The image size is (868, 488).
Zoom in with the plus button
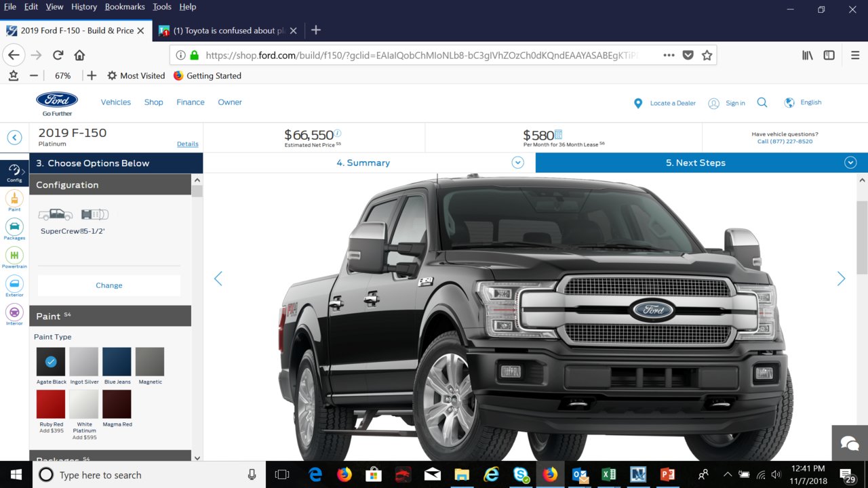point(92,76)
